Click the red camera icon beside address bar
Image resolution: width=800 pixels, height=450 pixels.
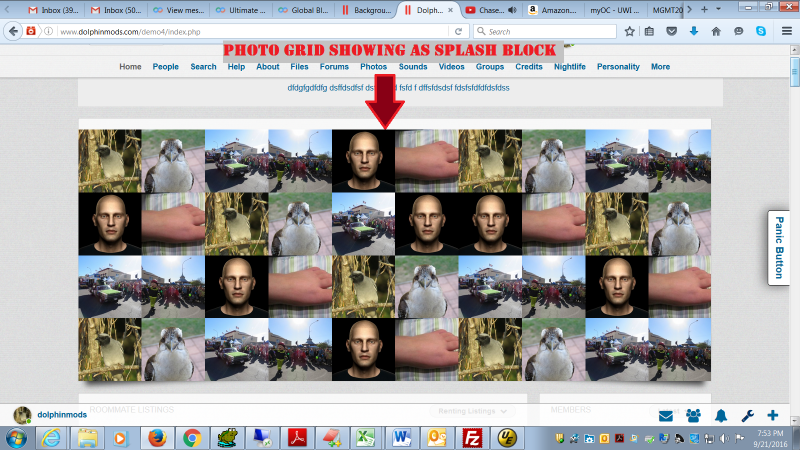[x=31, y=31]
